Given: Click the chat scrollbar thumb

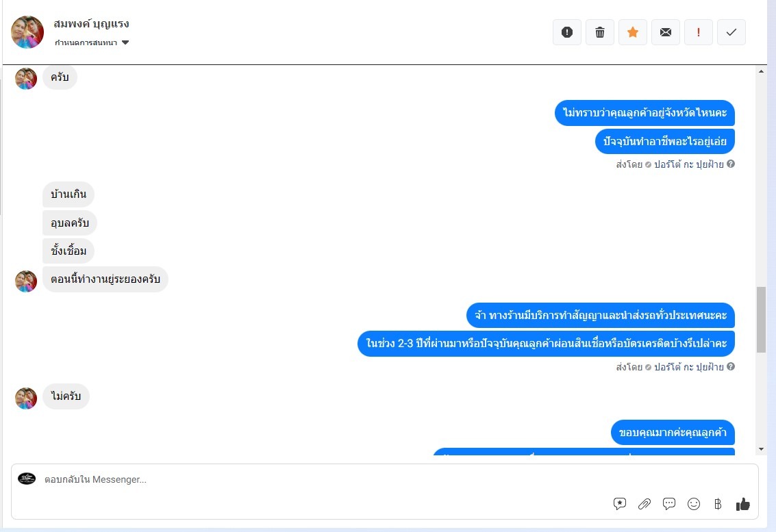Looking at the screenshot, I should coord(761,320).
